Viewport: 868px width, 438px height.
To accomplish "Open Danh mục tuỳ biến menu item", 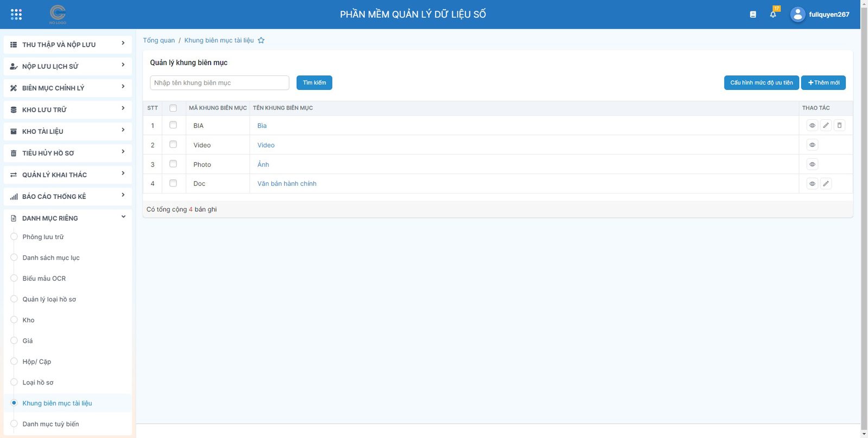I will 50,424.
